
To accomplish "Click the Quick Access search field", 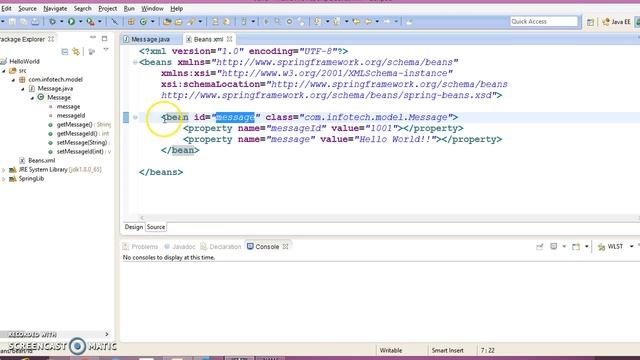I will tap(544, 21).
